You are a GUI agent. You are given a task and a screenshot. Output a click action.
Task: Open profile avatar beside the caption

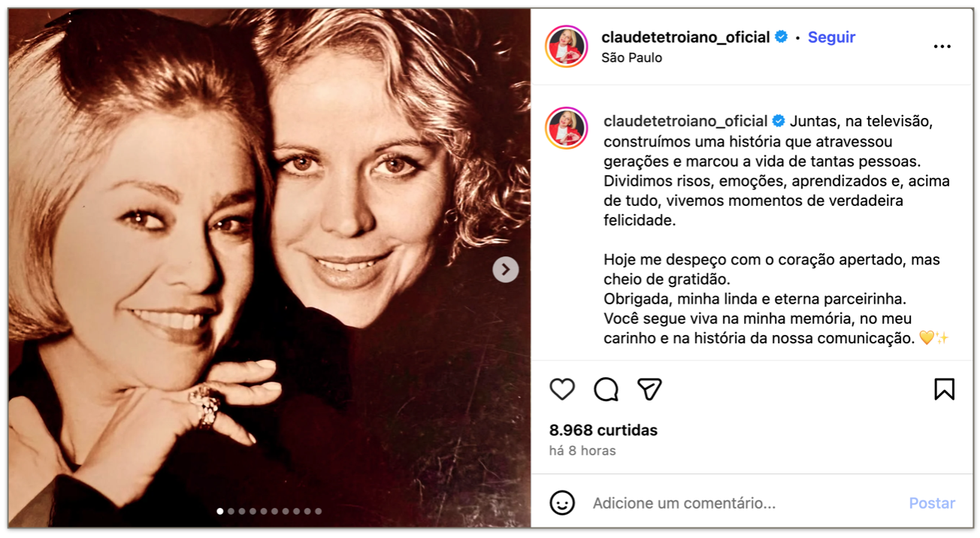pos(567,128)
